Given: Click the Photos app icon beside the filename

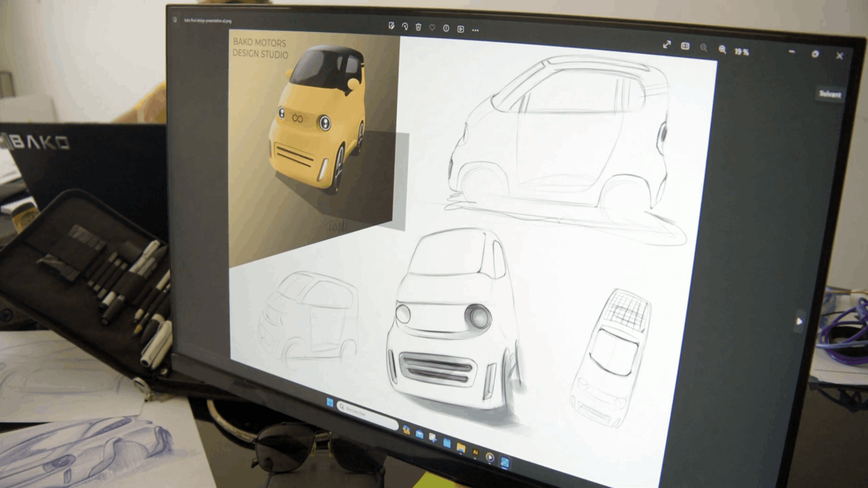Looking at the screenshot, I should click(x=175, y=20).
